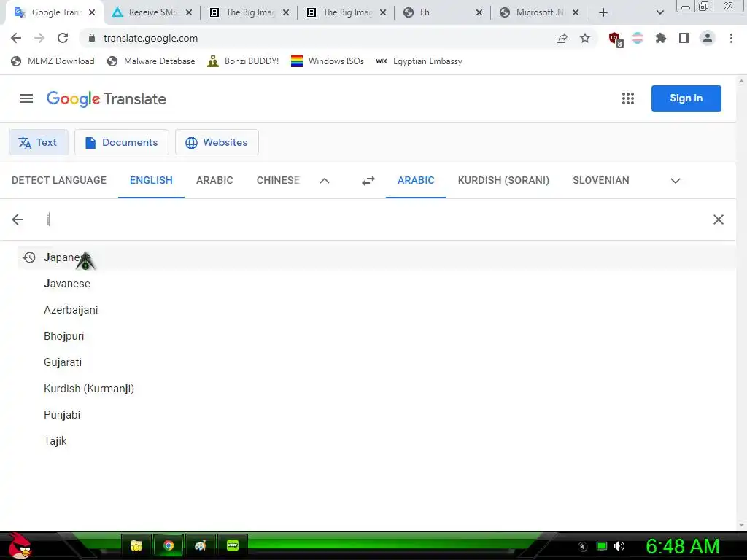
Task: Close the Receive SMS tab
Action: 189,12
